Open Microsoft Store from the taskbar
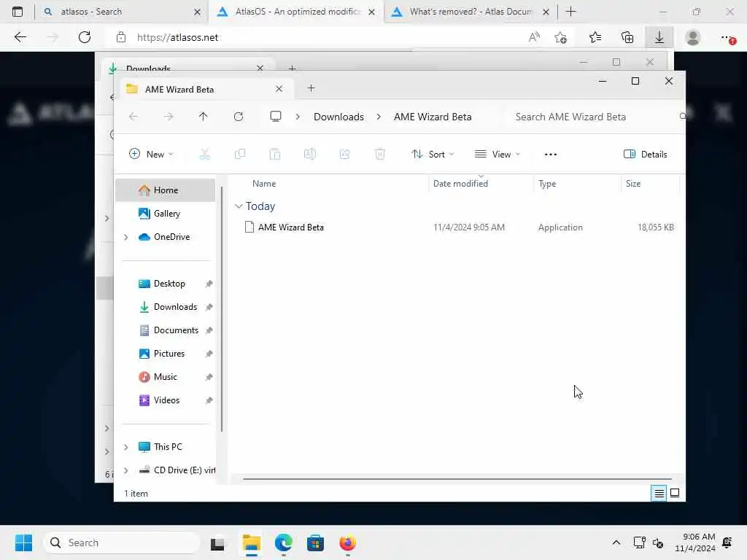The height and width of the screenshot is (560, 747). [x=315, y=542]
